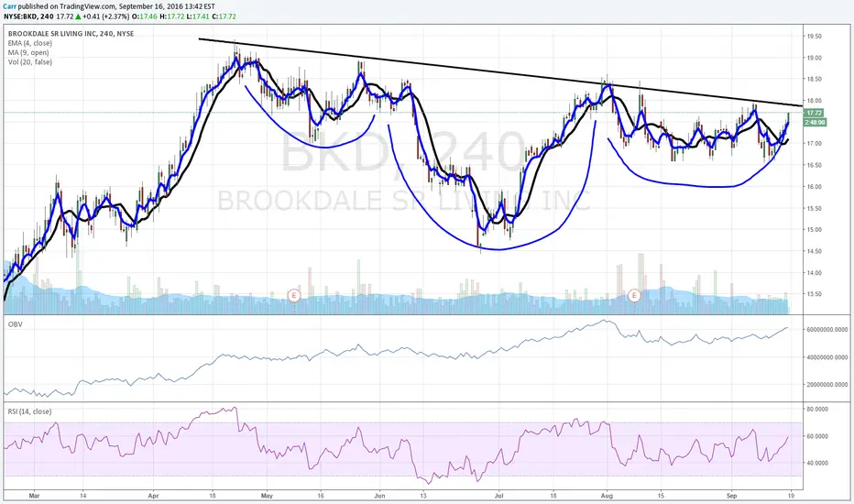Click price axis label "17.00"
The width and height of the screenshot is (854, 504).
[815, 144]
